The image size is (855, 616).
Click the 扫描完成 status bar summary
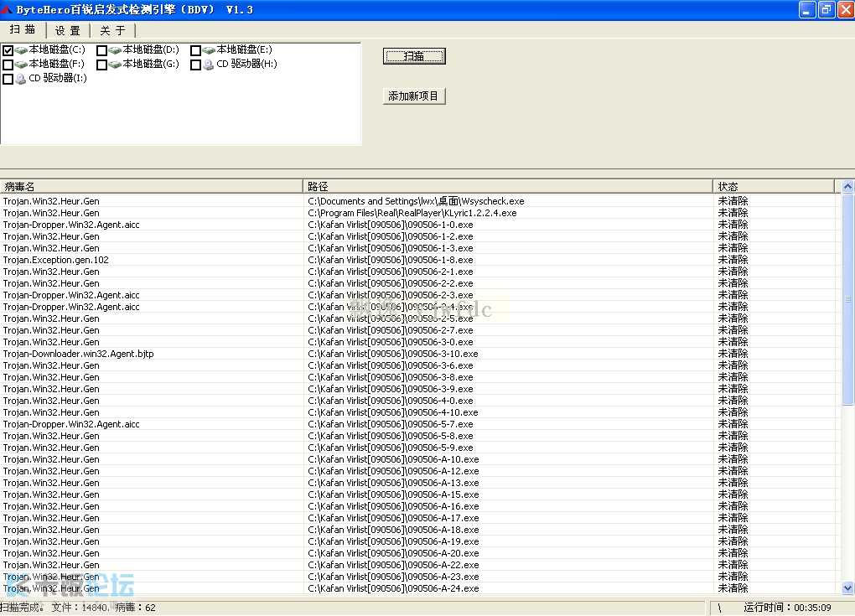pos(78,608)
